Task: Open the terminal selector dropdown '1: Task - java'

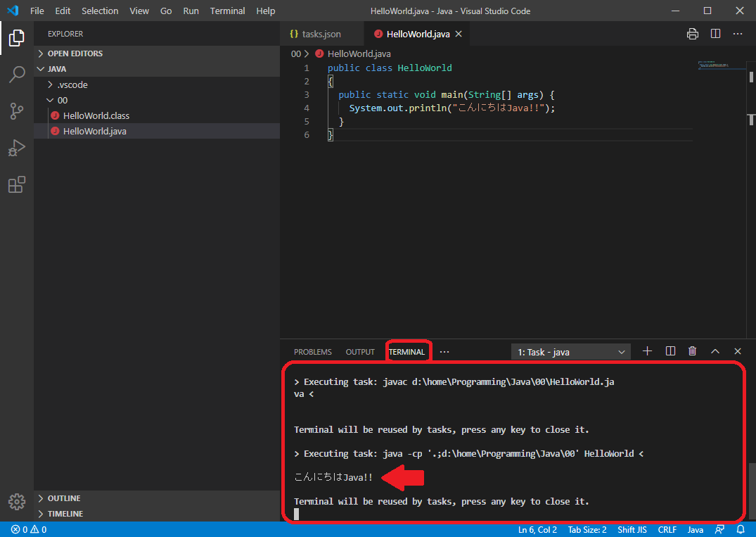Action: [x=570, y=352]
